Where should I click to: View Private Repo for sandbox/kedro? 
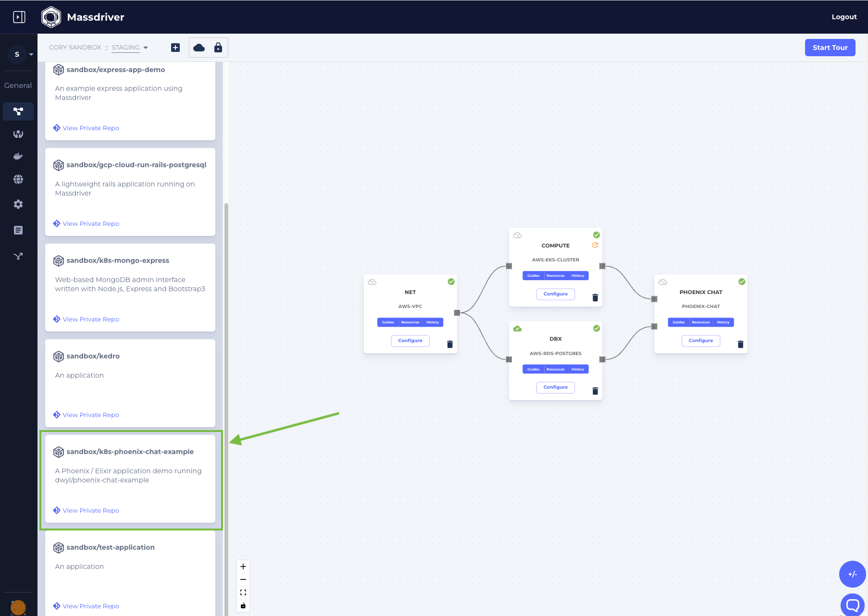click(x=87, y=415)
